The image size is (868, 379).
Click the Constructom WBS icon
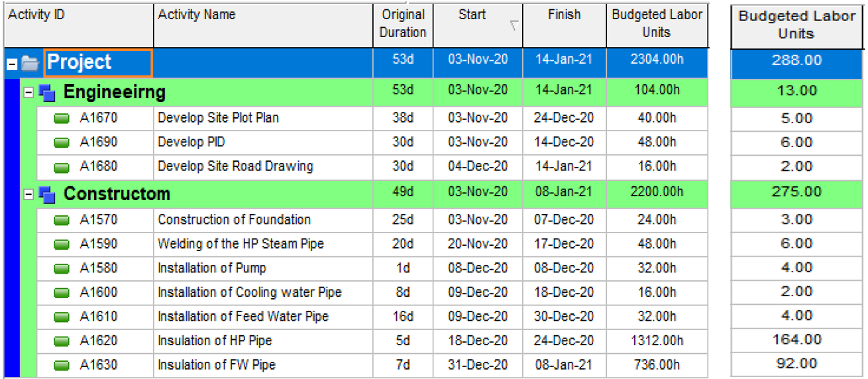[48, 195]
